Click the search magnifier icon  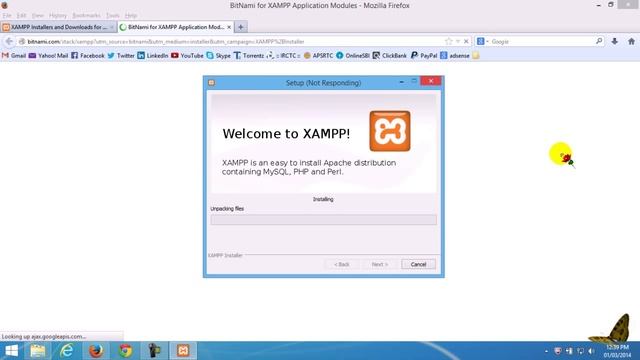(599, 41)
